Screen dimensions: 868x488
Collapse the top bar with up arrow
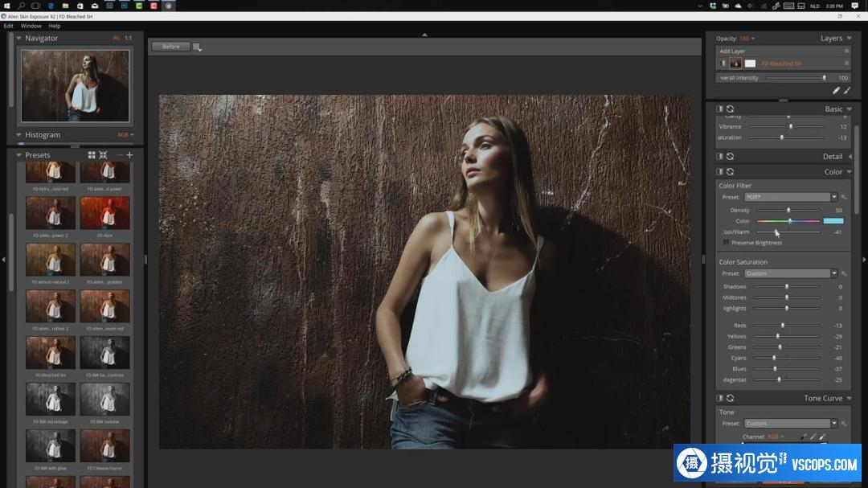tap(424, 35)
